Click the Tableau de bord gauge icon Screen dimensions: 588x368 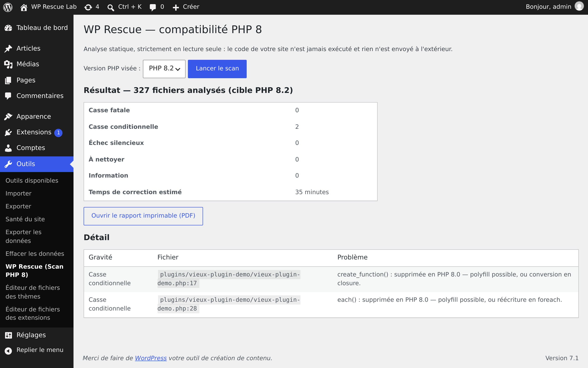[8, 28]
